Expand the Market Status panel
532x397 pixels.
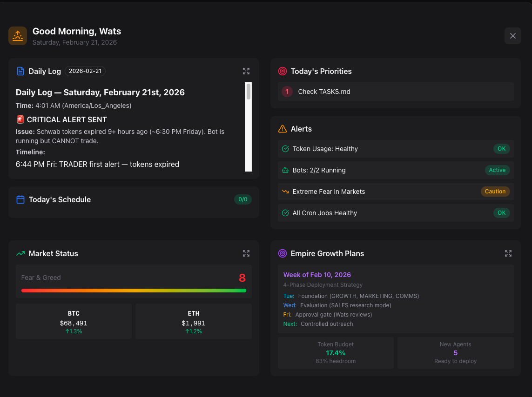246,253
